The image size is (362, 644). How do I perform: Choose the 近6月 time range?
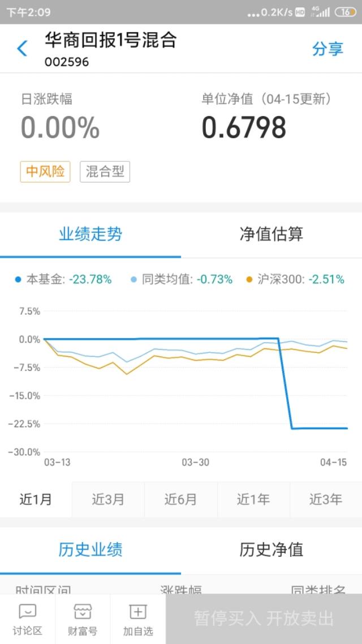[180, 499]
